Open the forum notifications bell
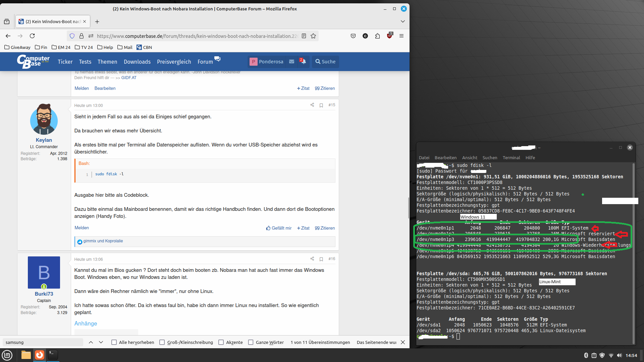This screenshot has height=362, width=644. click(x=303, y=61)
